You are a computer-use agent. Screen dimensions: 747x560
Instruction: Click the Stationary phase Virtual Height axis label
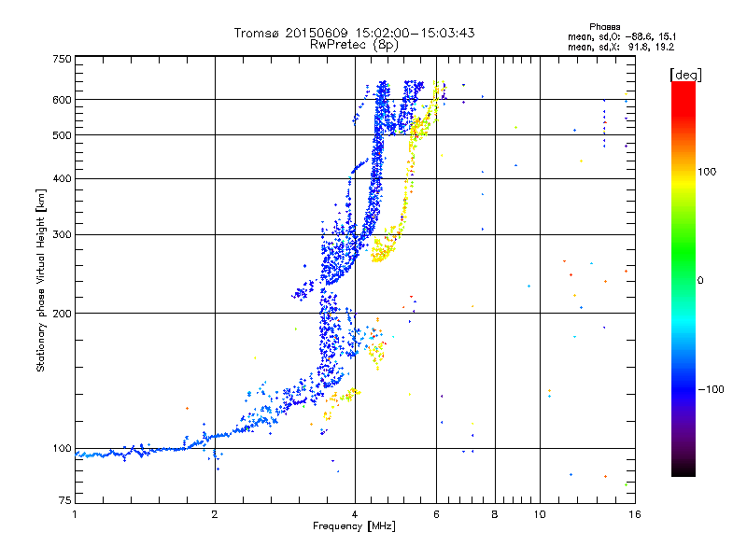click(x=41, y=280)
